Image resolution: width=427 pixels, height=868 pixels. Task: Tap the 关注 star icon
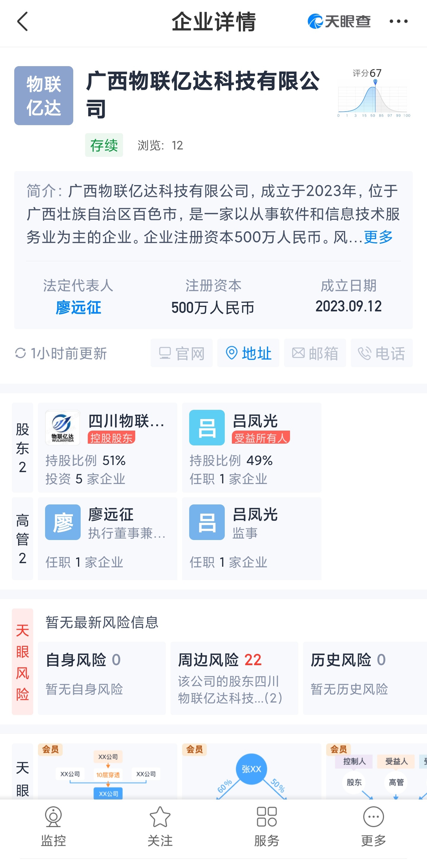[x=160, y=817]
